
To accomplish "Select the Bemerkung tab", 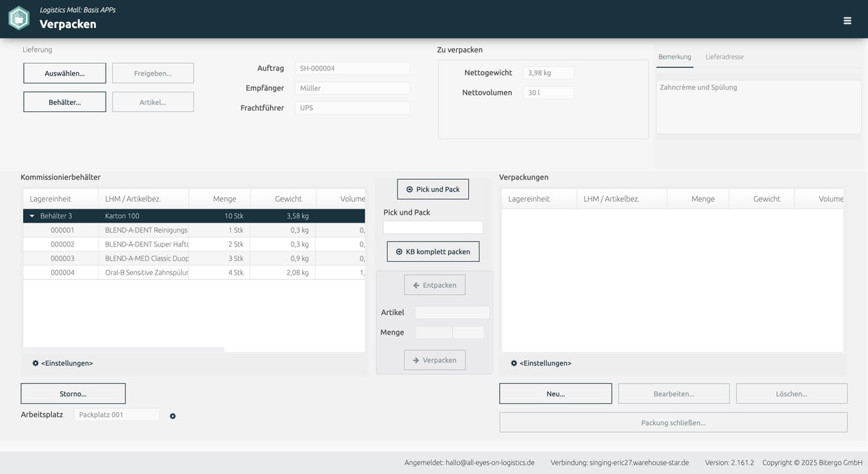I will (675, 57).
